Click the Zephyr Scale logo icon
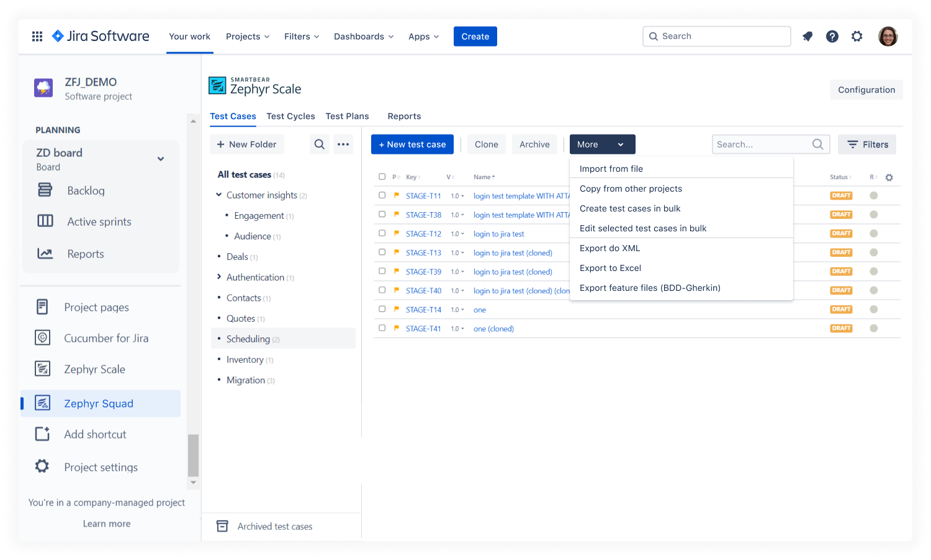 [x=217, y=86]
